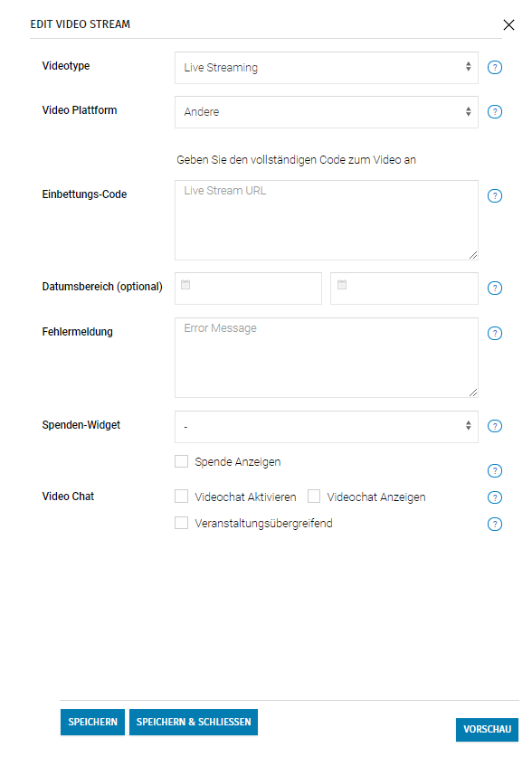
Task: Tick the Videochat Aktivieren checkbox
Action: click(x=182, y=497)
